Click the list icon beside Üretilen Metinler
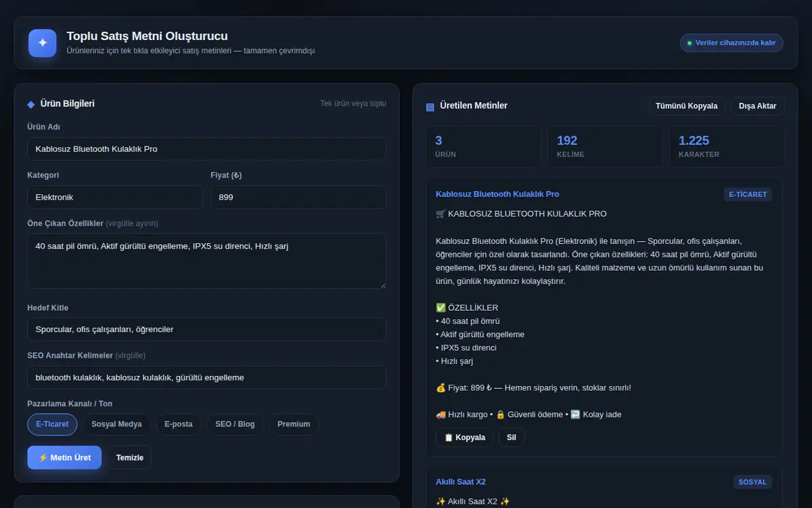 [430, 106]
